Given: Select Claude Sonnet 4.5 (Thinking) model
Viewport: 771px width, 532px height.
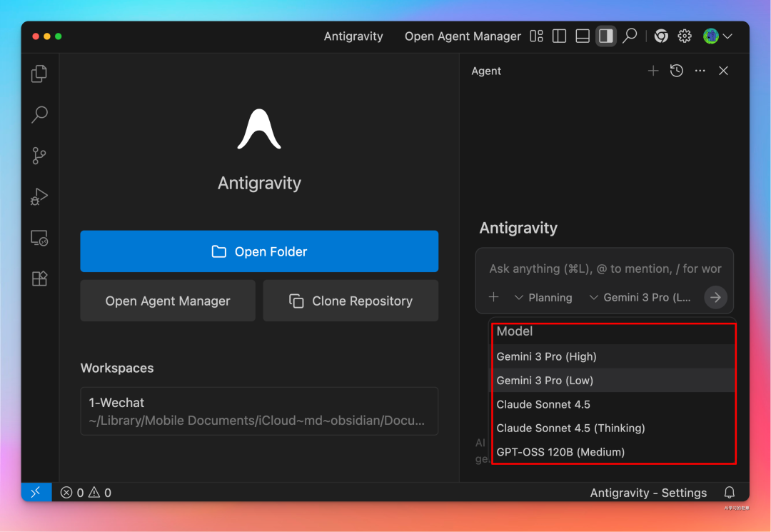Looking at the screenshot, I should click(x=614, y=428).
